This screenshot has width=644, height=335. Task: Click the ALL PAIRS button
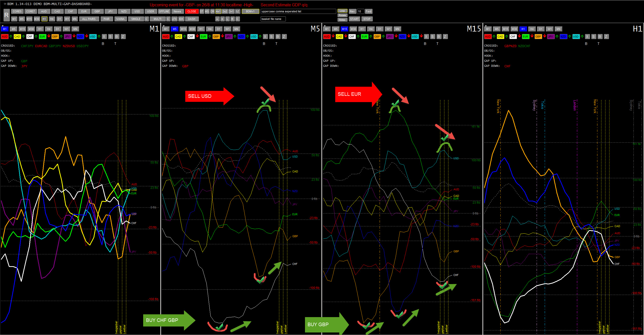[89, 19]
